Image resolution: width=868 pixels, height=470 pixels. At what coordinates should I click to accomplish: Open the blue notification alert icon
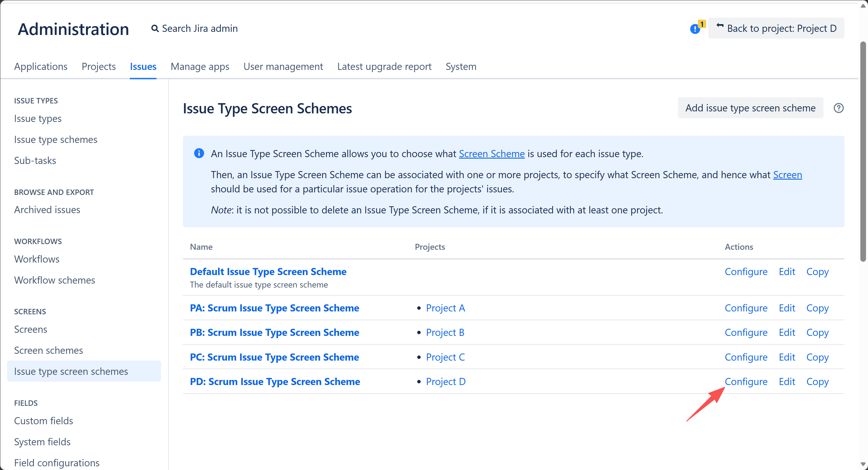[x=695, y=29]
